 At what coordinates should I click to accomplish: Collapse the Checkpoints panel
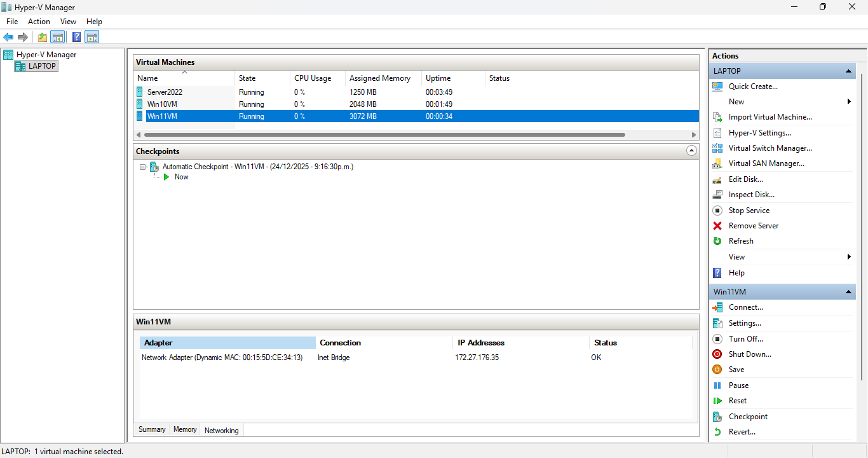tap(691, 151)
